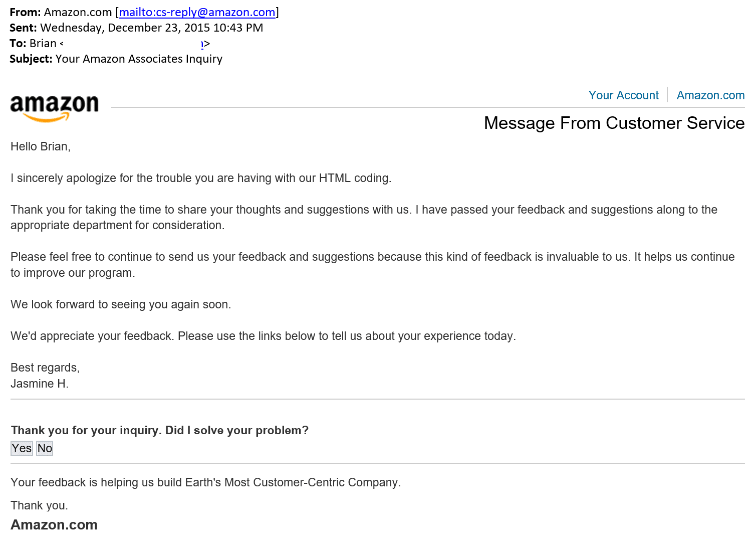The image size is (756, 540).
Task: Click the Amazon smile logo
Action: click(54, 108)
